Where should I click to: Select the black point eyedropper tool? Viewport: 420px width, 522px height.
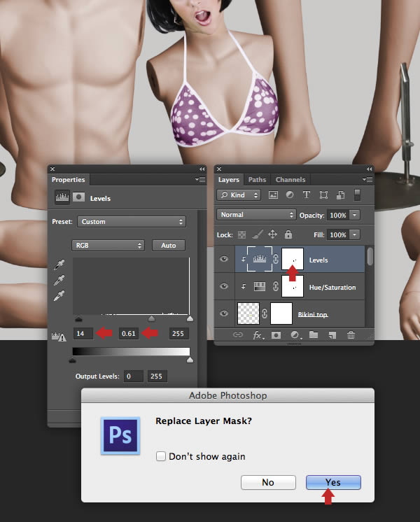[x=60, y=266]
